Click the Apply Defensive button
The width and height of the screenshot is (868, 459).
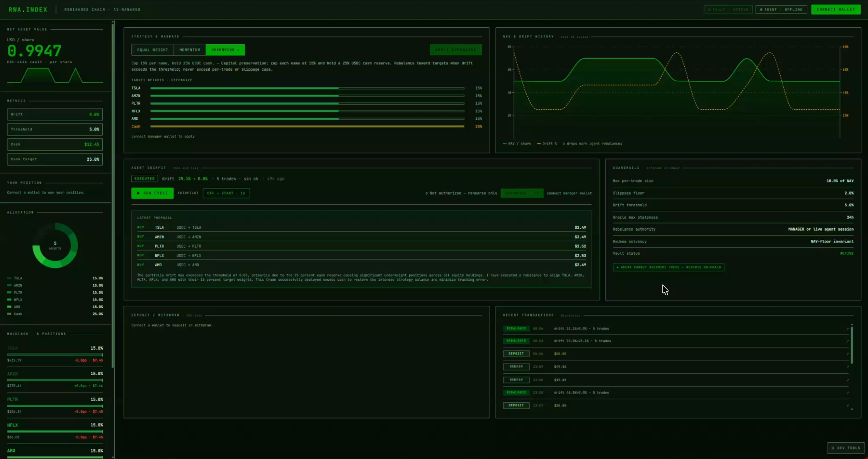click(455, 50)
